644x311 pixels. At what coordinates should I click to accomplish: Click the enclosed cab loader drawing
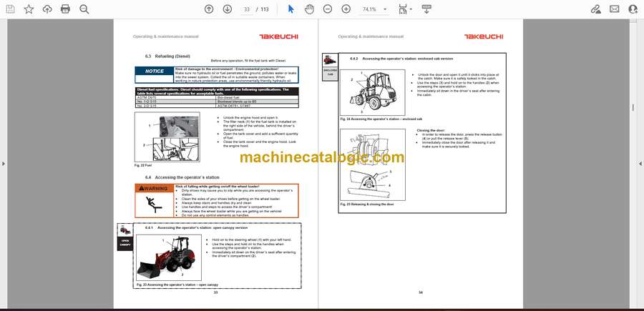coord(373,93)
